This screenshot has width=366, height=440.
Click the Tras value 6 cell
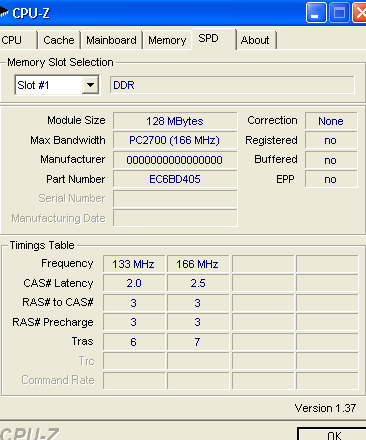134,342
